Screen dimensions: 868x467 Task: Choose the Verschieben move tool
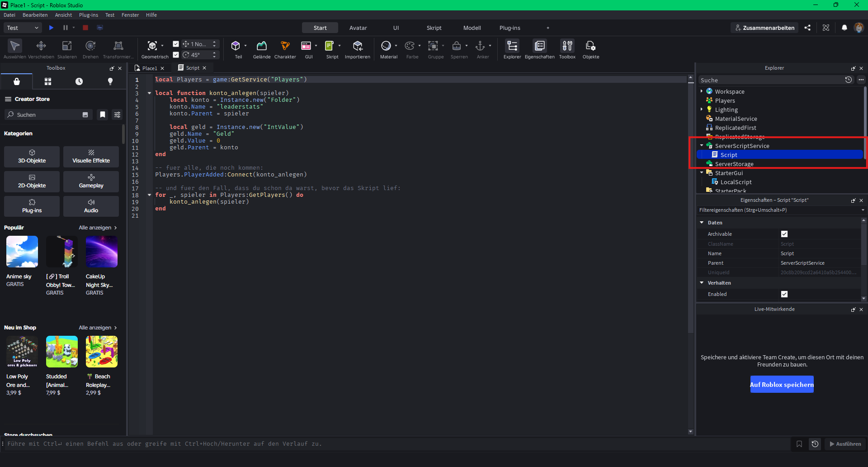[41, 49]
